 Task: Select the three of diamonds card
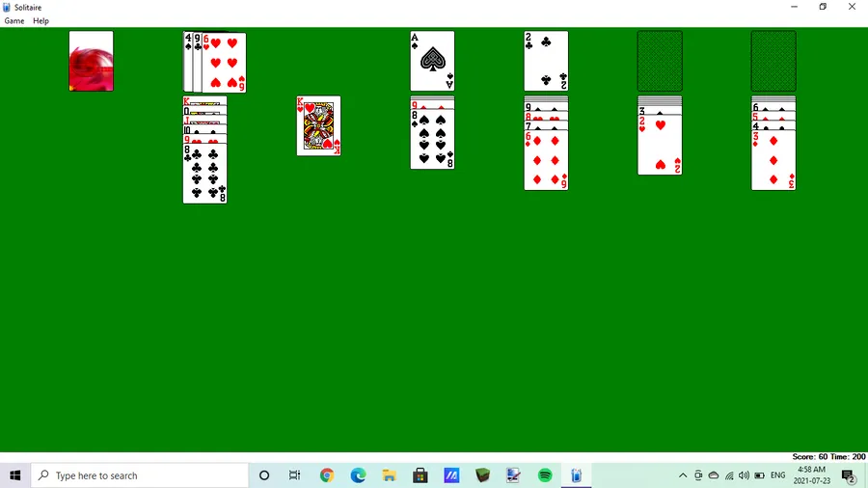tap(773, 160)
